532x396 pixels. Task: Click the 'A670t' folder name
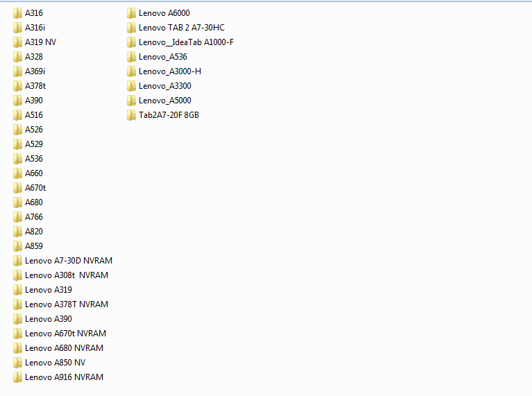35,188
